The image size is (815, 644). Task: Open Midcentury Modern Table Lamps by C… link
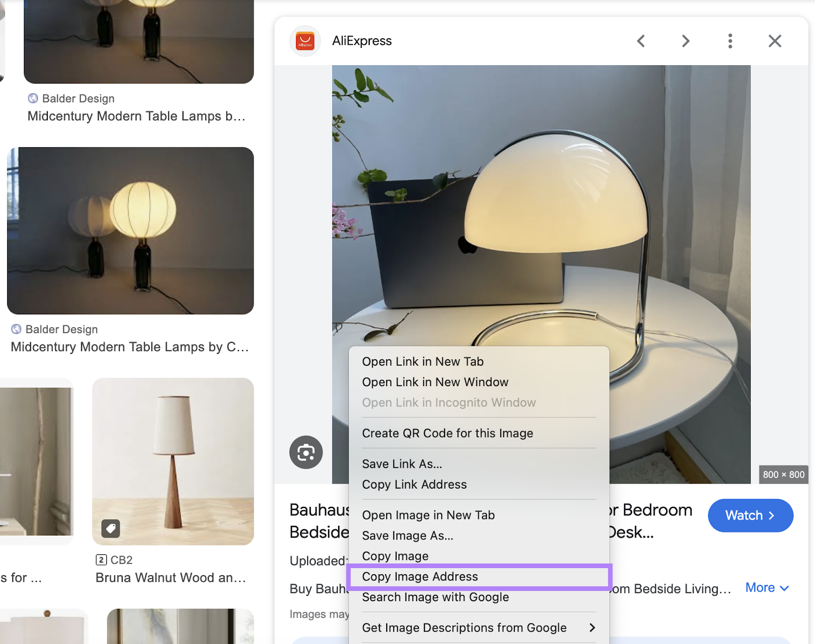point(130,347)
